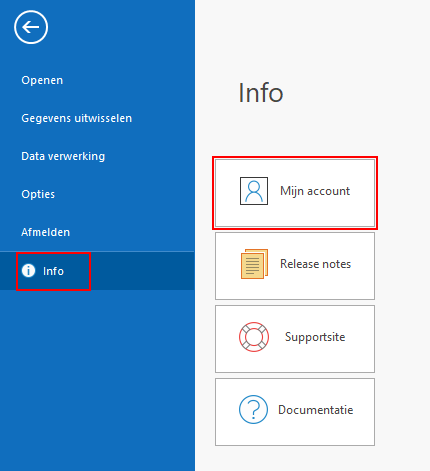This screenshot has height=471, width=430.
Task: Click the blue question mark Documentatie icon
Action: click(253, 409)
